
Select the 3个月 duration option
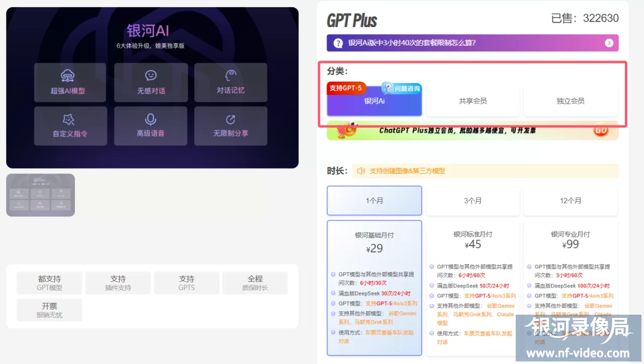472,200
